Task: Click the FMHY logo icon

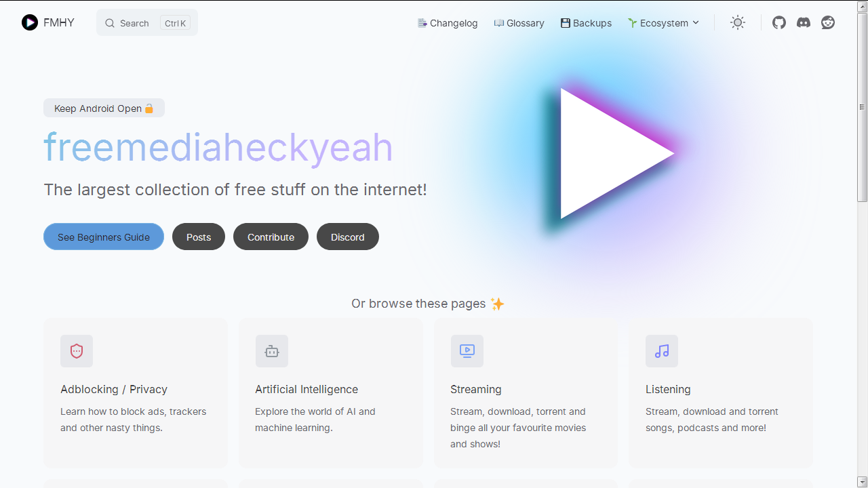Action: pyautogui.click(x=30, y=22)
